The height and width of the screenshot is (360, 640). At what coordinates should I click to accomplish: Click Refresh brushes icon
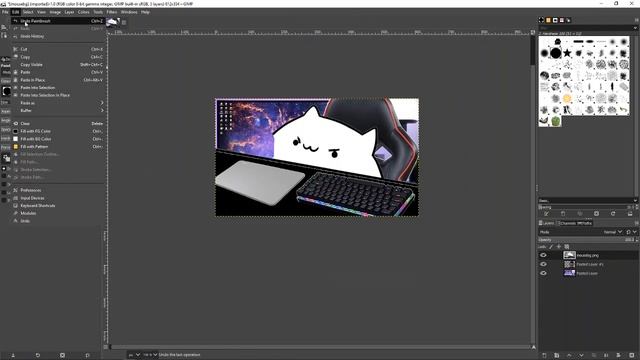pyautogui.click(x=613, y=213)
